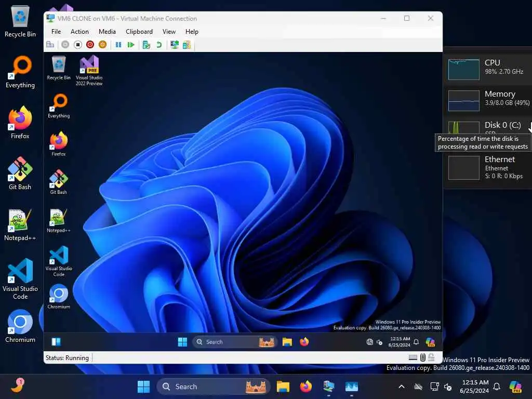Open Copilot Preview in the VM taskbar

point(430,342)
